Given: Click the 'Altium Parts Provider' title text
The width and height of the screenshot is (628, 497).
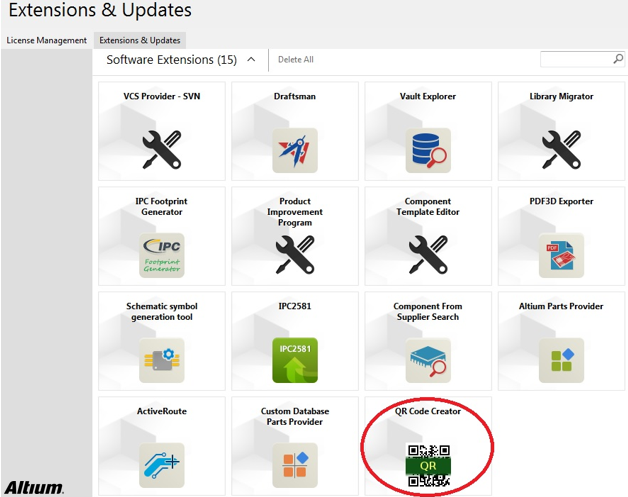Looking at the screenshot, I should tap(561, 306).
